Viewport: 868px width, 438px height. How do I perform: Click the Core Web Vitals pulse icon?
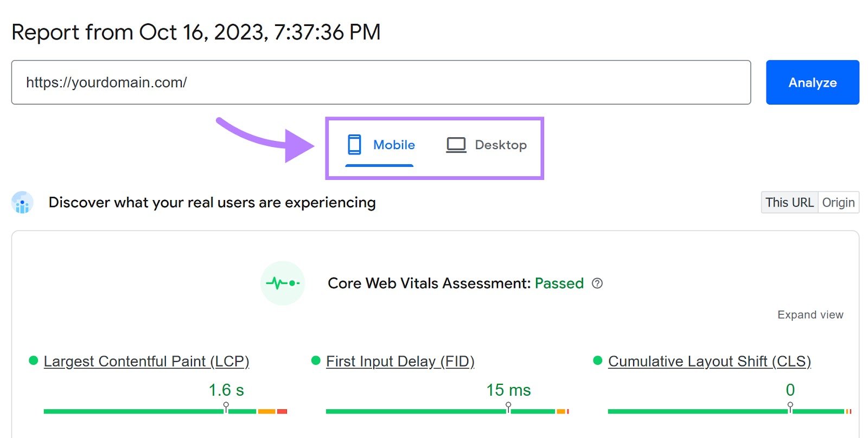coord(282,282)
